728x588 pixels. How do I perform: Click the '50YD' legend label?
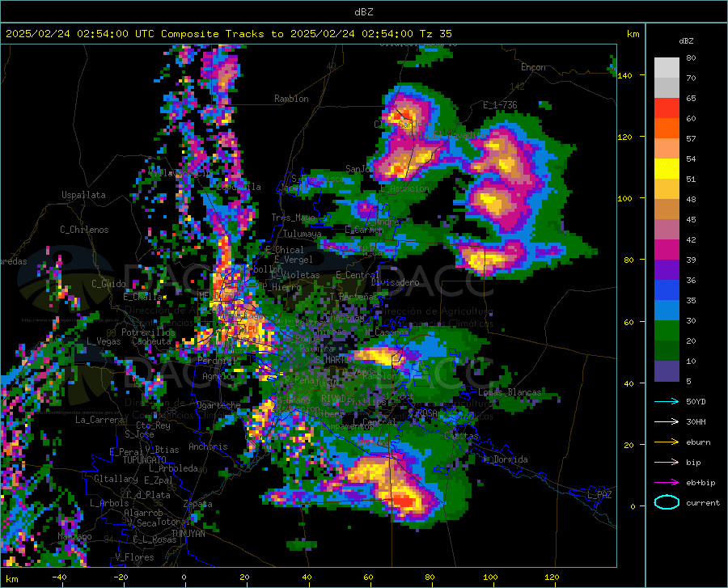click(696, 401)
